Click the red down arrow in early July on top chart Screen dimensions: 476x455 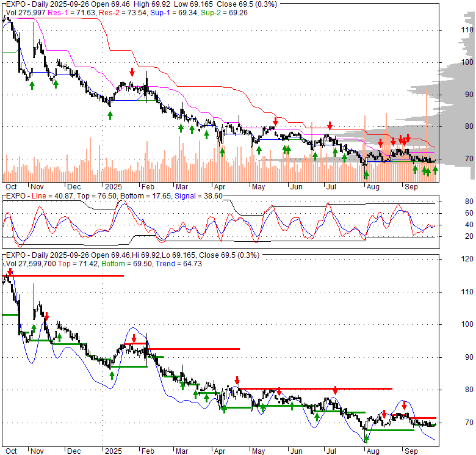point(330,125)
